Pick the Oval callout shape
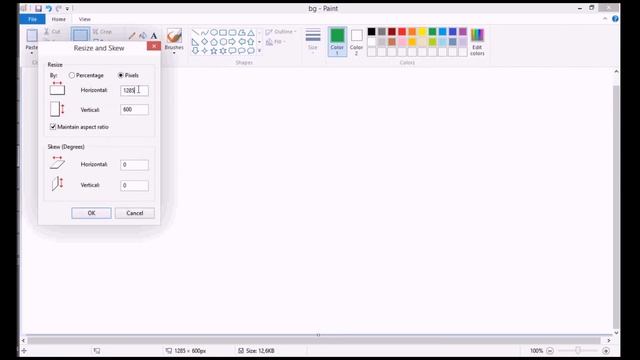 242,51
